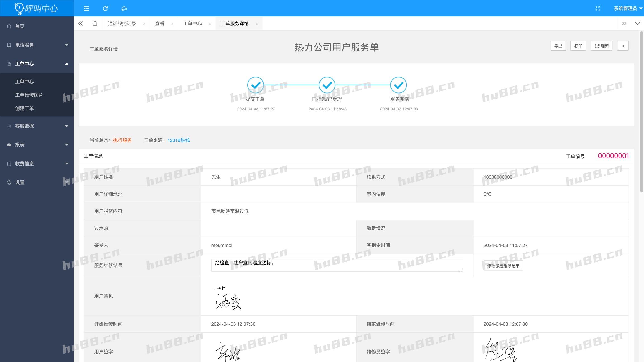Open 创建工单 in the sidebar
Viewport: 644px width, 362px height.
tap(24, 108)
